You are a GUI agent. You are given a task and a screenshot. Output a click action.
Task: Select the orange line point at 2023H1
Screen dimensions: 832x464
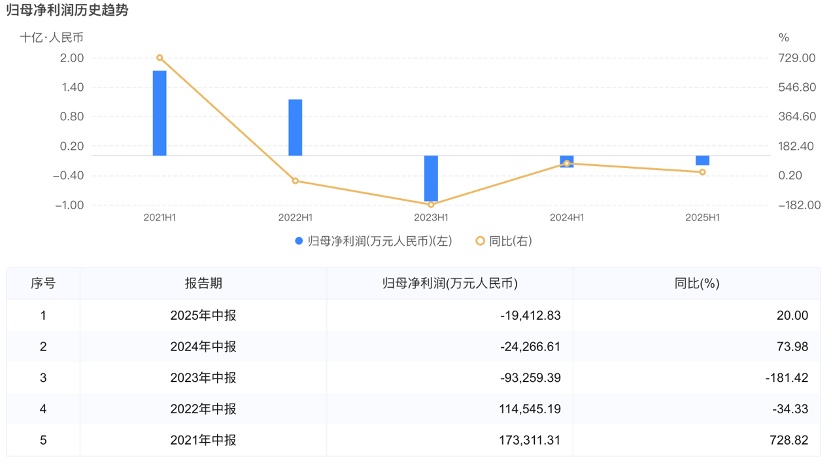click(x=431, y=204)
